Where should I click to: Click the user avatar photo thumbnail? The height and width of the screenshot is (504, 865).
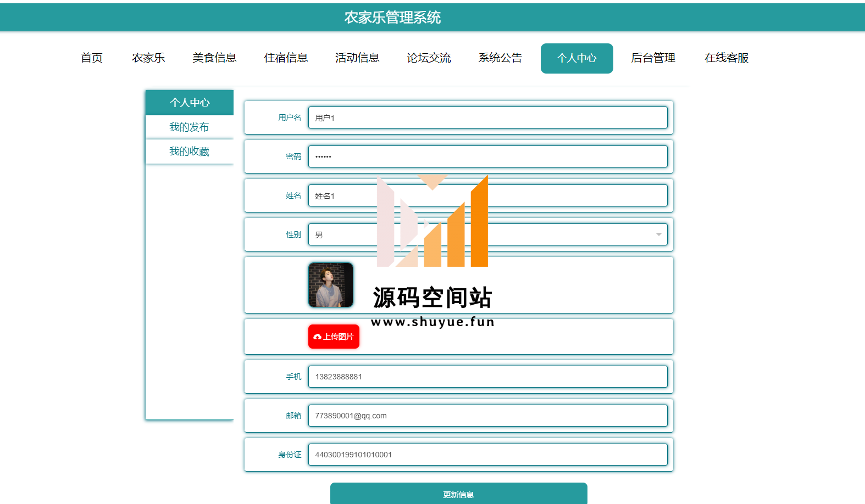click(331, 285)
